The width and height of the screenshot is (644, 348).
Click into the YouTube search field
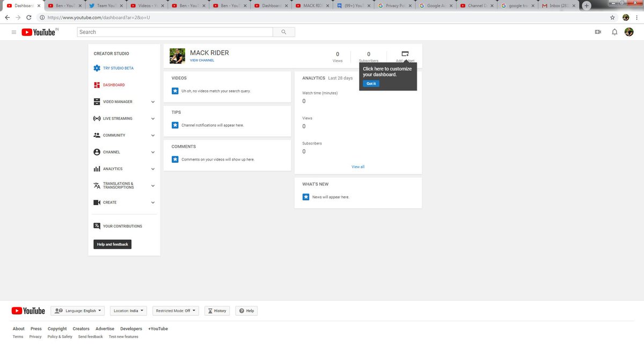pyautogui.click(x=175, y=32)
